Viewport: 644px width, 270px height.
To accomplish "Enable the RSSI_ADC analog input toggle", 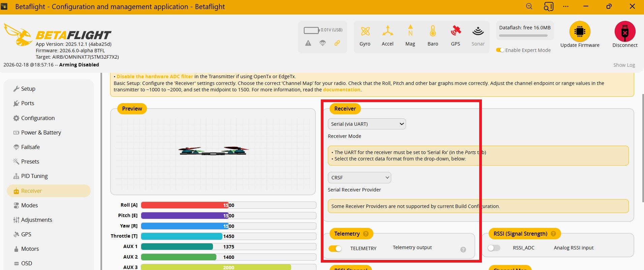I will pos(494,248).
